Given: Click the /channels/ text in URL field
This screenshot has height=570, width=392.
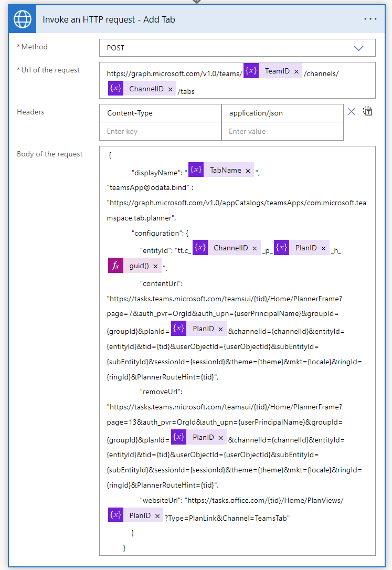Looking at the screenshot, I should (x=321, y=74).
